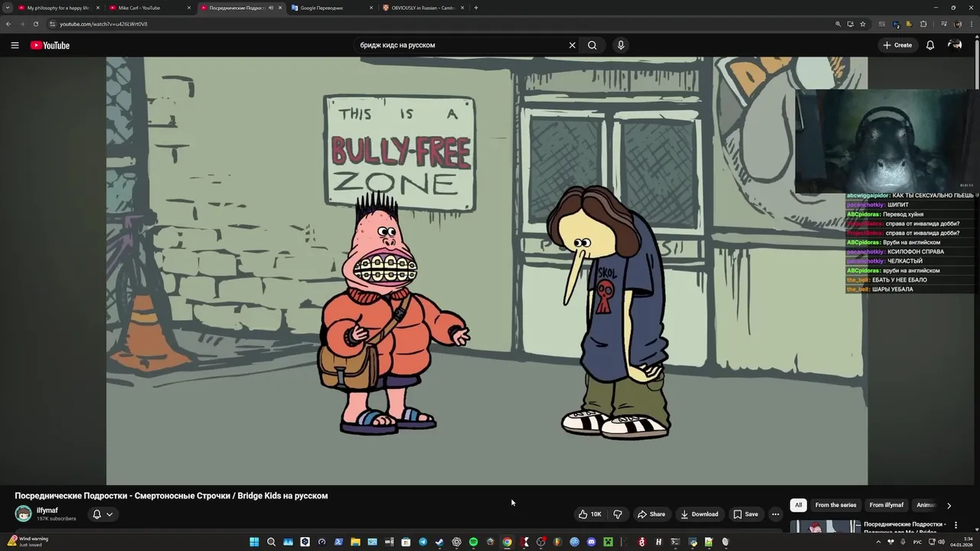Open the YouTube hamburger guide menu
This screenshot has height=551, width=980.
click(15, 45)
